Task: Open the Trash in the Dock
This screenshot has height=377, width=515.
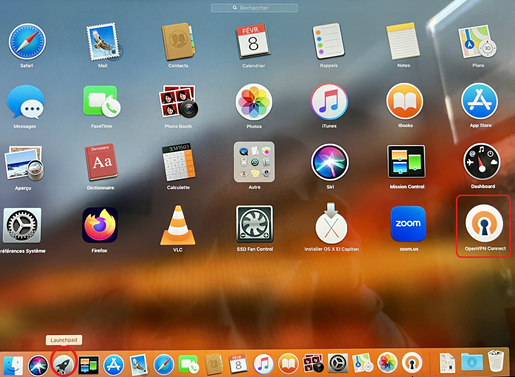Action: coord(496,360)
